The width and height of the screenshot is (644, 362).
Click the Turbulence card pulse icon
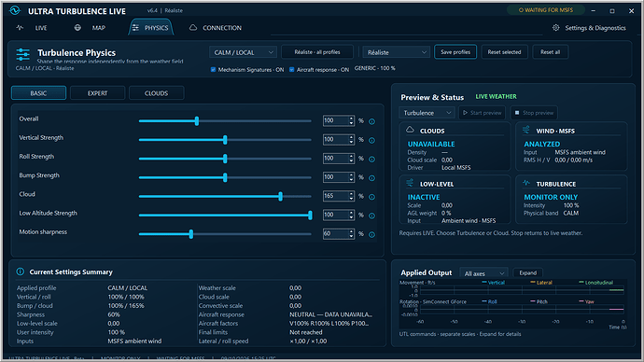[526, 183]
